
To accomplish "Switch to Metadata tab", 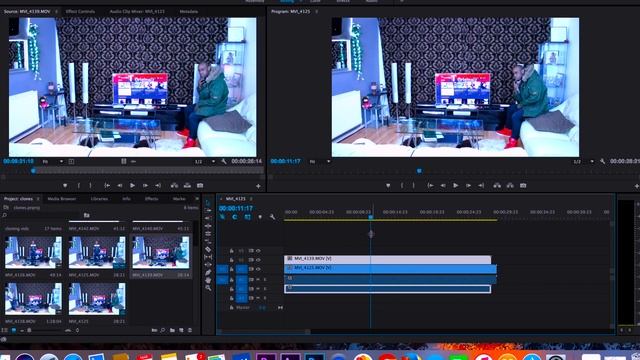I will (x=189, y=11).
